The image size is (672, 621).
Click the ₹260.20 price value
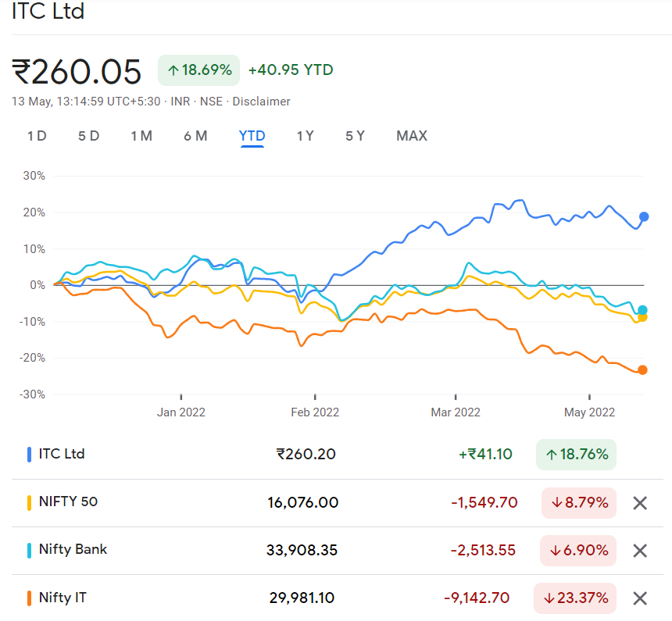tap(306, 455)
